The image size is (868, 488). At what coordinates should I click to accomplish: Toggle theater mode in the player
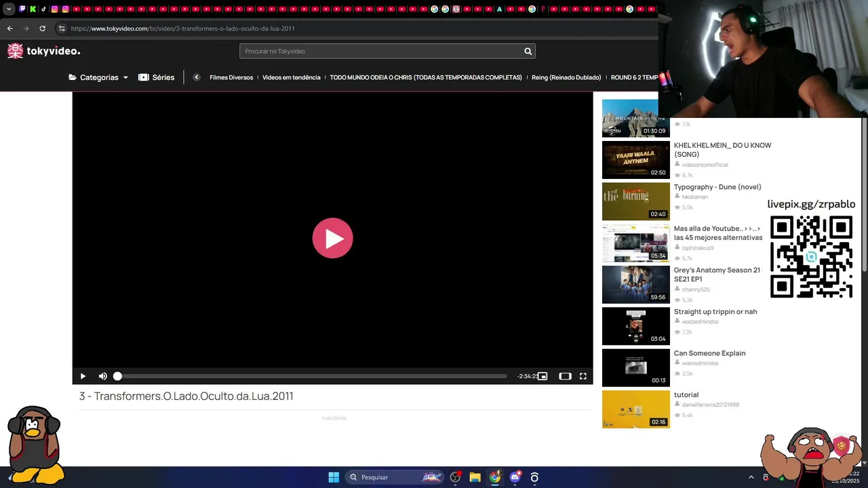coord(565,376)
